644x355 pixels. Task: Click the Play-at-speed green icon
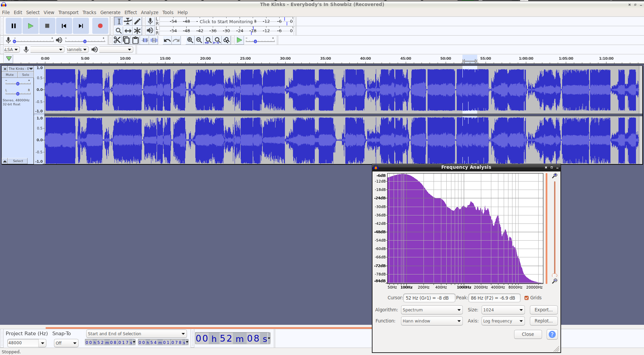(x=239, y=40)
